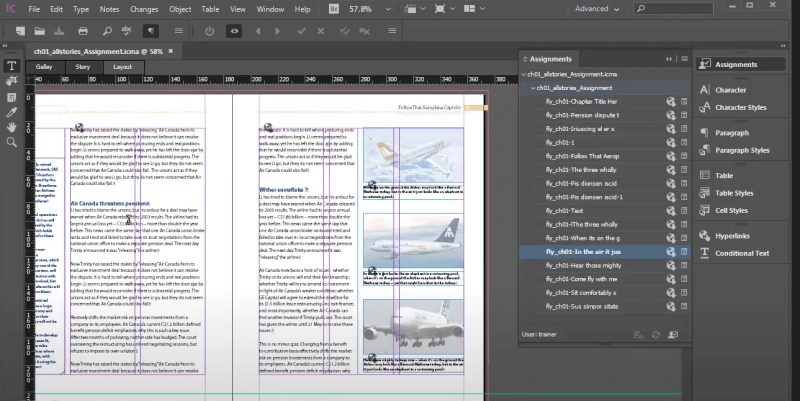This screenshot has width=800, height=401.
Task: Open the Notes menu
Action: pyautogui.click(x=109, y=9)
